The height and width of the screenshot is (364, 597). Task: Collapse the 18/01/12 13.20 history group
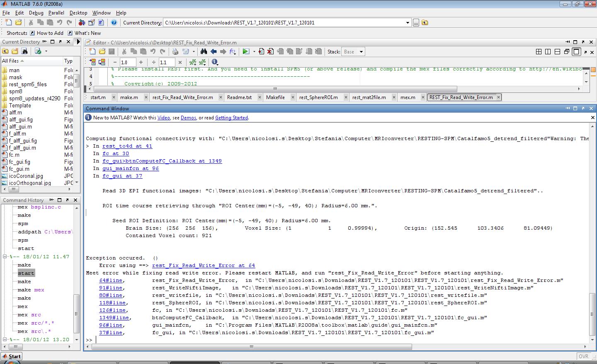point(5,340)
